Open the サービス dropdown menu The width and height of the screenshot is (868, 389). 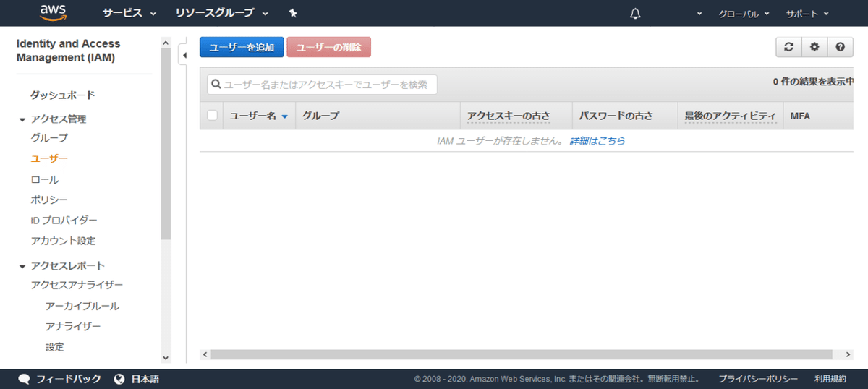129,13
